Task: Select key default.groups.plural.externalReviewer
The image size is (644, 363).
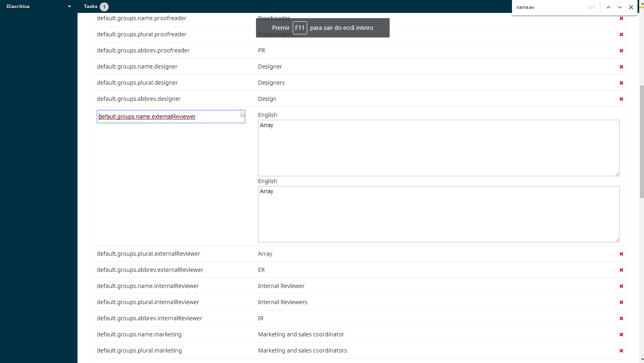Action: click(149, 254)
